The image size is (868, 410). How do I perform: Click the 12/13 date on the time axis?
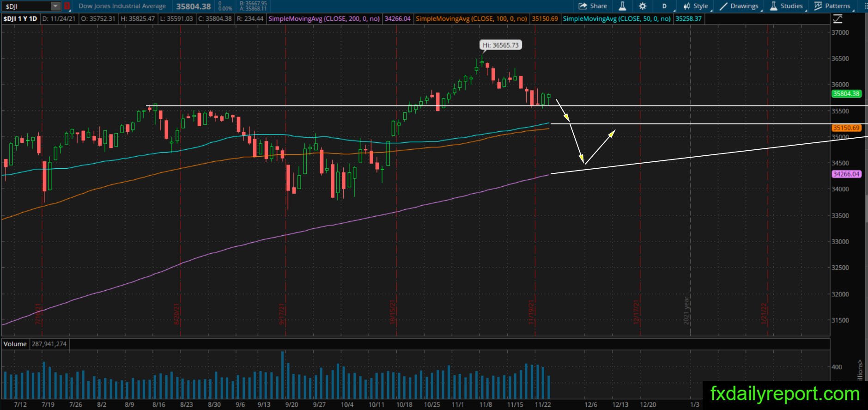(x=620, y=404)
